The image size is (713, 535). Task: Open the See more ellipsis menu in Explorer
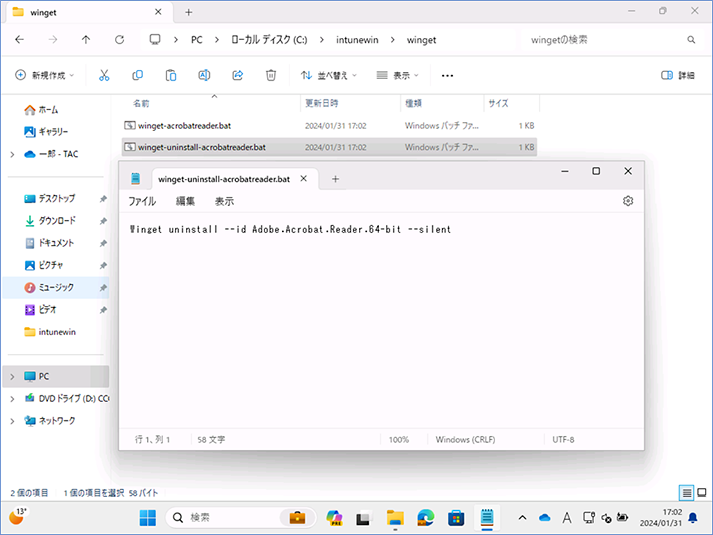[x=447, y=75]
